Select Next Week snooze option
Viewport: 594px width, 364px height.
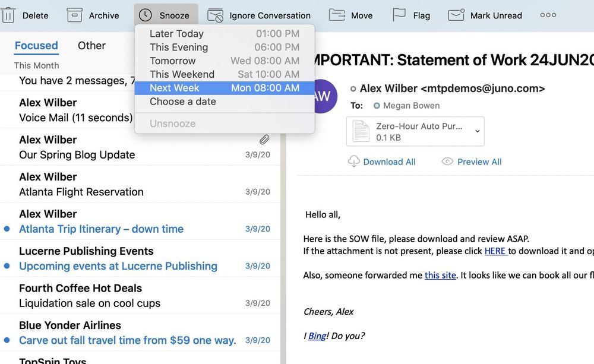coord(224,88)
